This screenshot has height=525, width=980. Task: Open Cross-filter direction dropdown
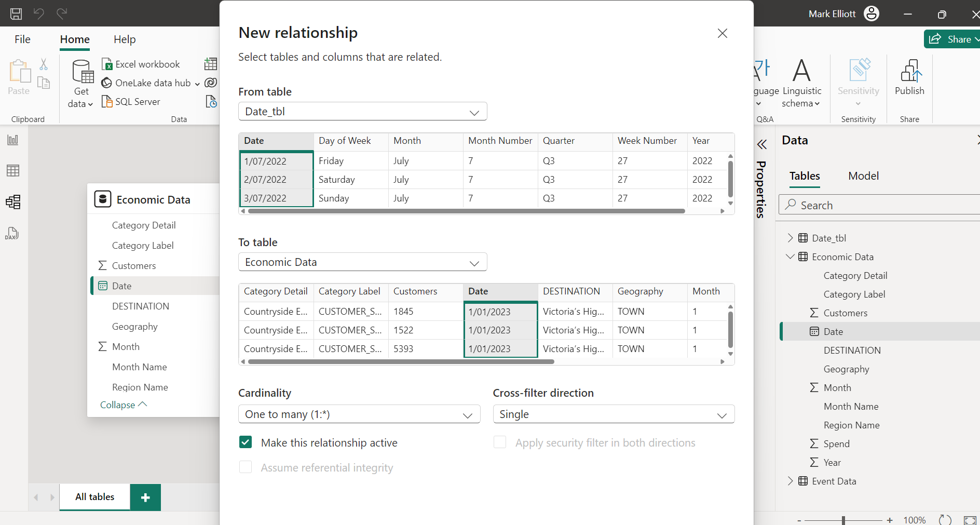pos(614,414)
